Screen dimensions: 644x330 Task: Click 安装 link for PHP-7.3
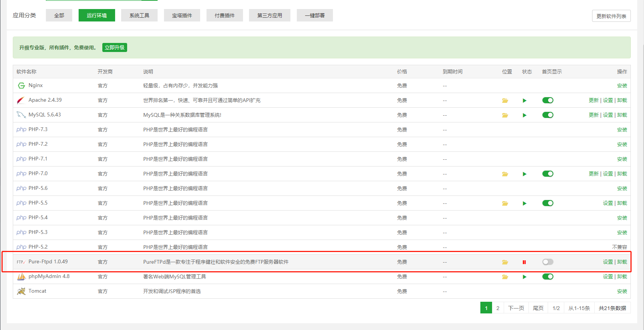pyautogui.click(x=622, y=130)
